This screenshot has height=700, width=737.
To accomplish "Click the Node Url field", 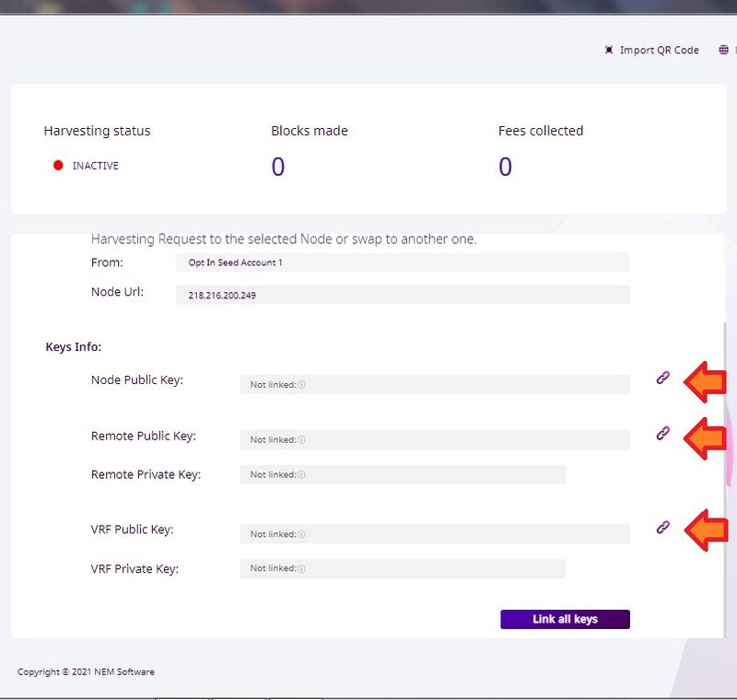I will coord(403,295).
